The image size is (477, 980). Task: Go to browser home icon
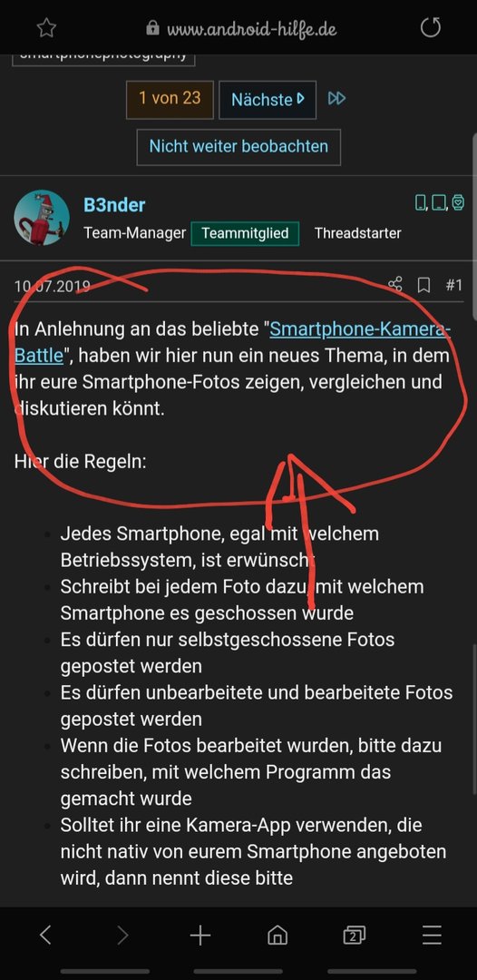click(x=277, y=936)
